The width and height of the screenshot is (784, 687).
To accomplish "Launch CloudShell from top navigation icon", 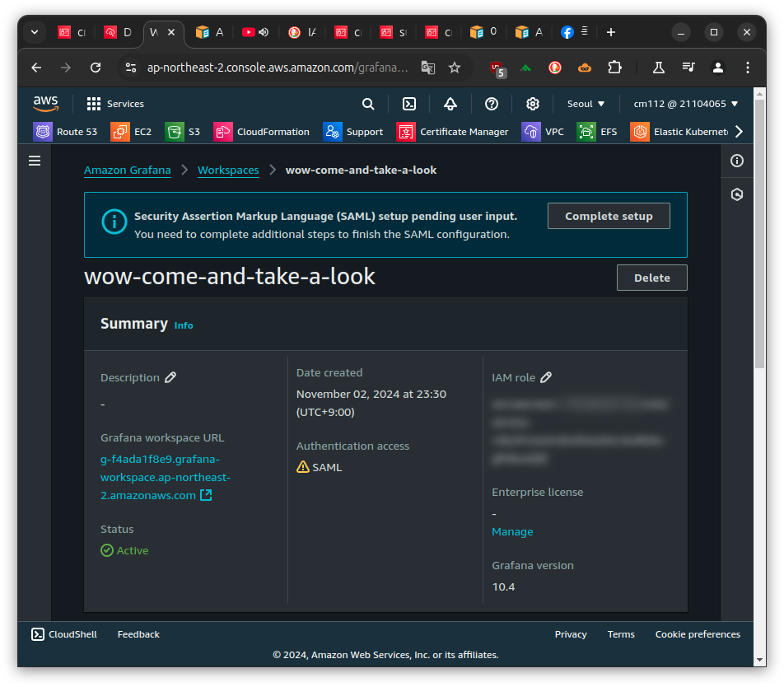I will (409, 104).
